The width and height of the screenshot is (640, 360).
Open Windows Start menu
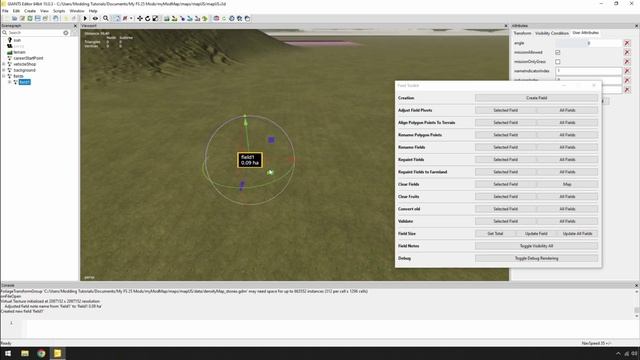pos(8,353)
